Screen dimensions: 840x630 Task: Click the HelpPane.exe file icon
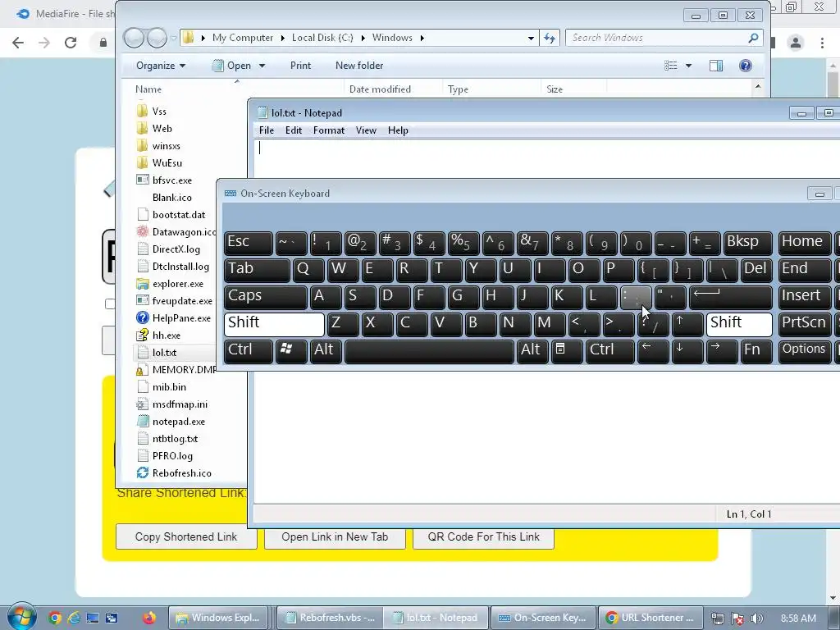click(x=142, y=317)
